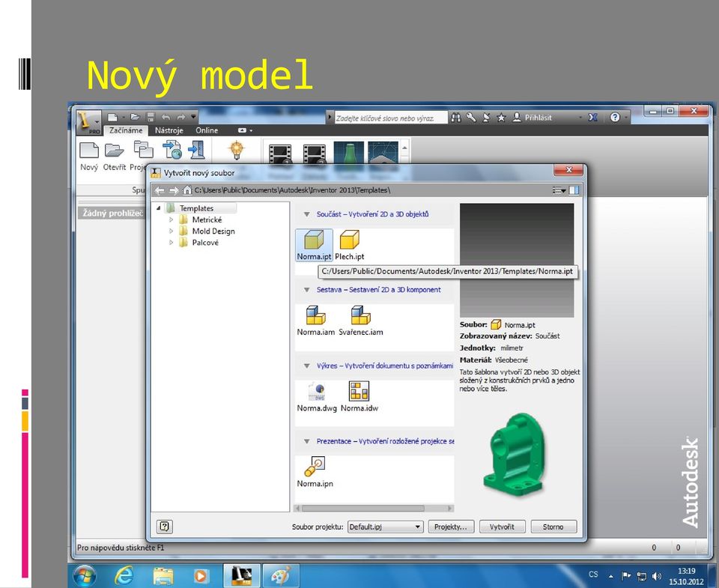The image size is (719, 588).
Task: Expand the arrow left of the search field
Action: (330, 118)
